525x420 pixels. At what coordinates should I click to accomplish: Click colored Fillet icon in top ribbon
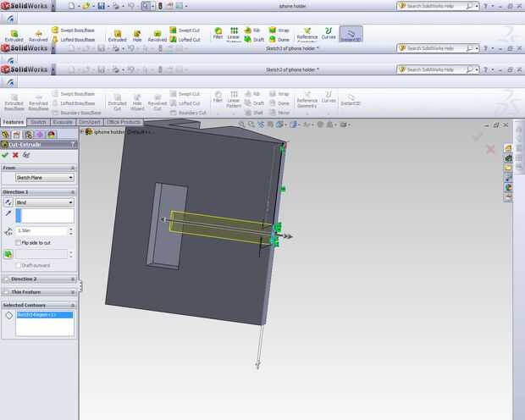218,34
